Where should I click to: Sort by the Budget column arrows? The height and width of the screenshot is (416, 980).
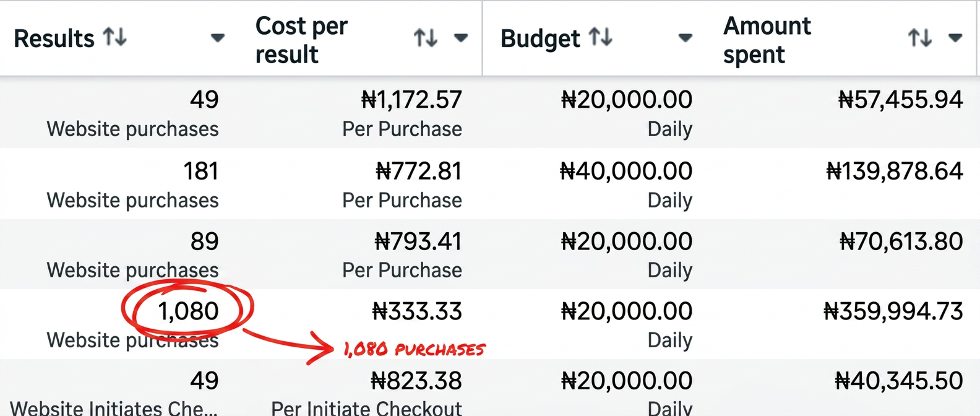pyautogui.click(x=601, y=37)
